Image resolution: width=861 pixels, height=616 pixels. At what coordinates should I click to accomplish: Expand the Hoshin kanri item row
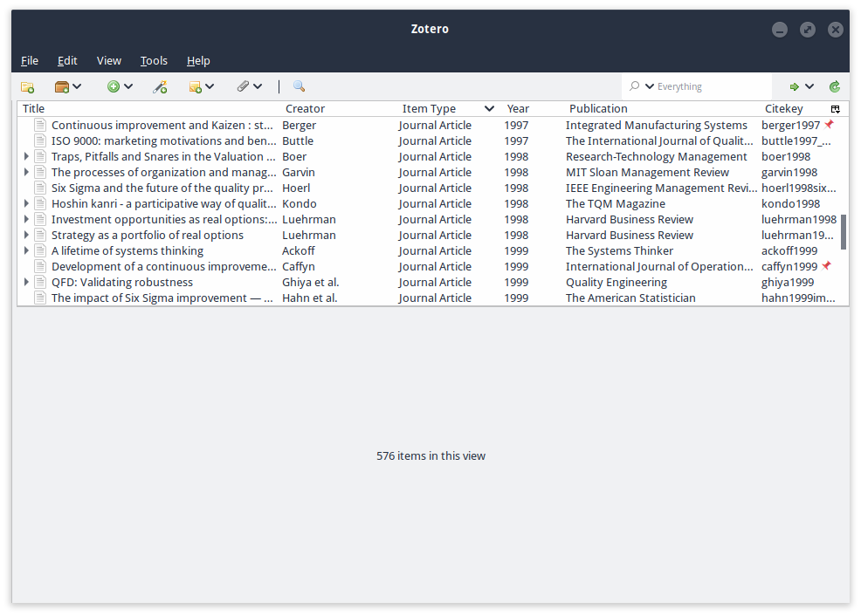[25, 203]
